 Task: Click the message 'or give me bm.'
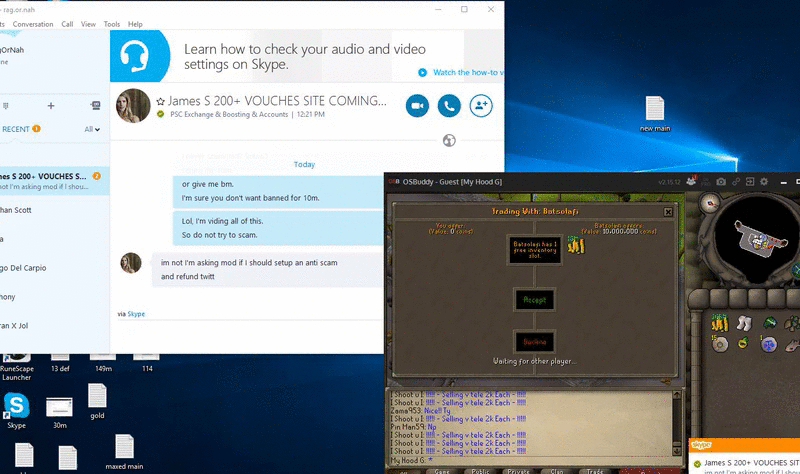(208, 184)
